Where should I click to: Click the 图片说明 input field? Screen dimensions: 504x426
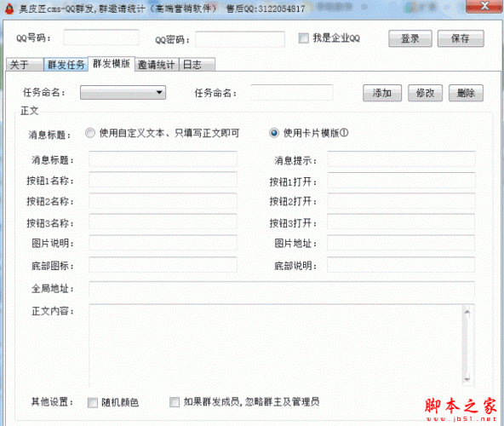[163, 243]
